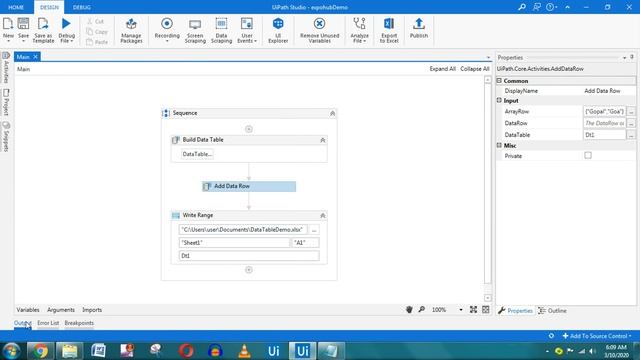Publish the project
Image resolution: width=640 pixels, height=360 pixels.
point(419,28)
